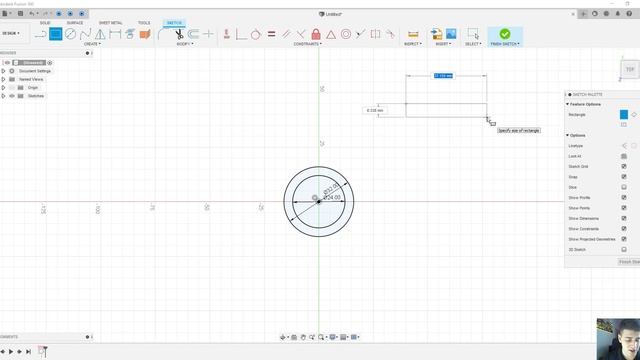Open the Insert dropdown menu
Viewport: 640px width, 360px height.
(443, 44)
